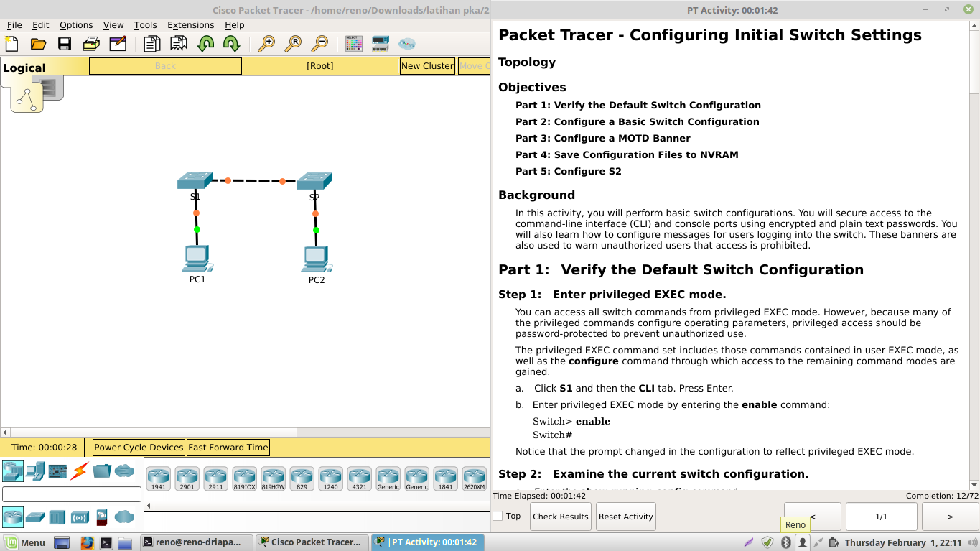980x551 pixels.
Task: Open a file with the folder icon
Action: [38, 44]
